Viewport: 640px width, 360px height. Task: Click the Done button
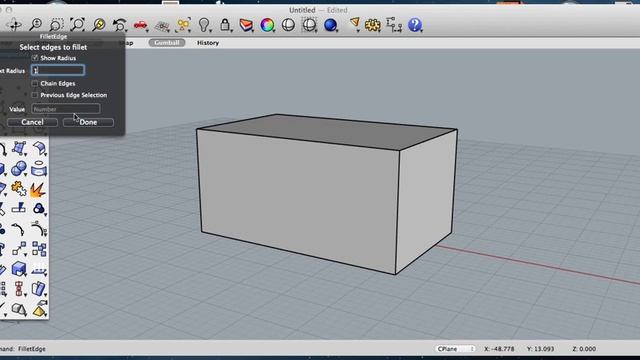tap(88, 122)
